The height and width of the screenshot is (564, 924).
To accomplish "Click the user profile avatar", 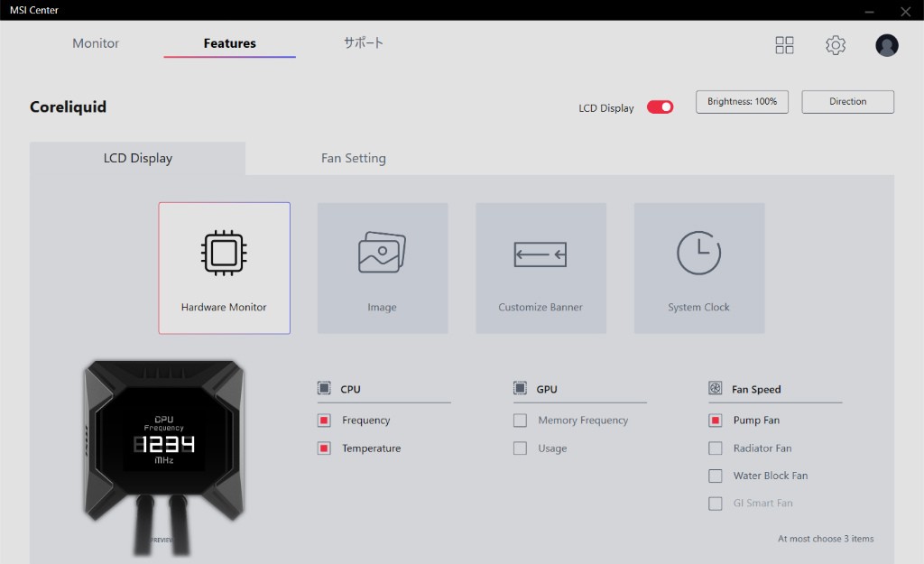I will tap(887, 45).
